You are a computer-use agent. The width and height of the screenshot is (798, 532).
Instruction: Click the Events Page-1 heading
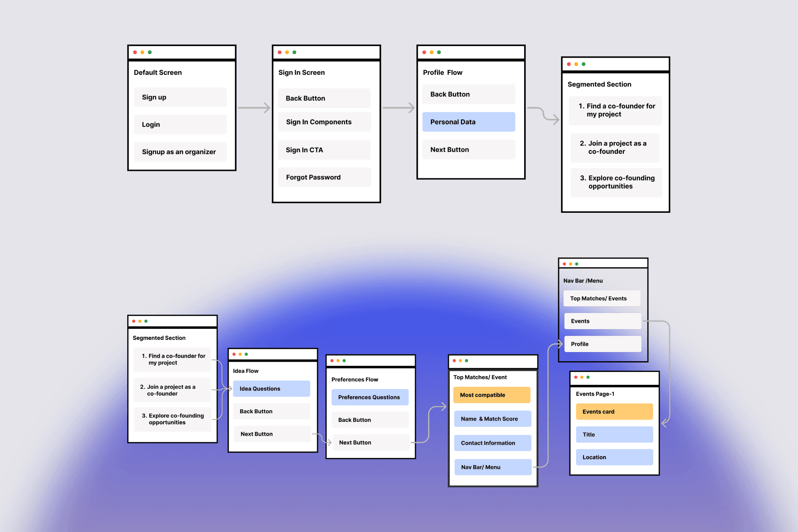[595, 394]
